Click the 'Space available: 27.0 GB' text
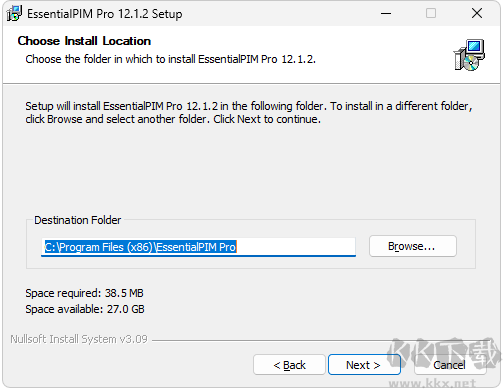This screenshot has height=390, width=503. coord(85,309)
